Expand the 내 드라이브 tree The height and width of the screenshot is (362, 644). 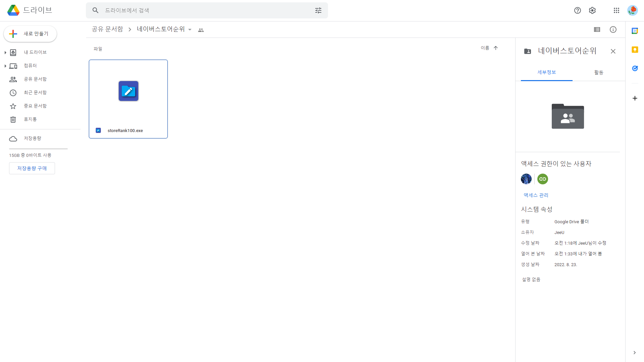[5, 53]
